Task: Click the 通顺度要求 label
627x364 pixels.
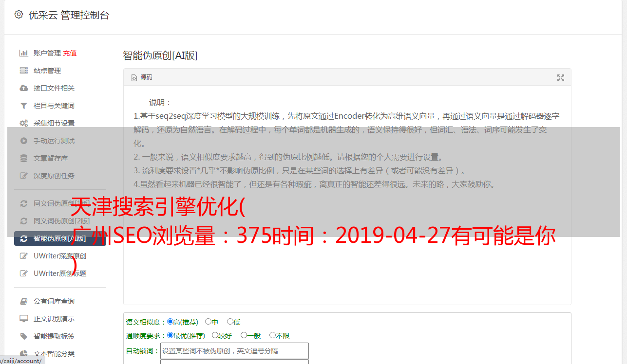Action: [x=146, y=336]
